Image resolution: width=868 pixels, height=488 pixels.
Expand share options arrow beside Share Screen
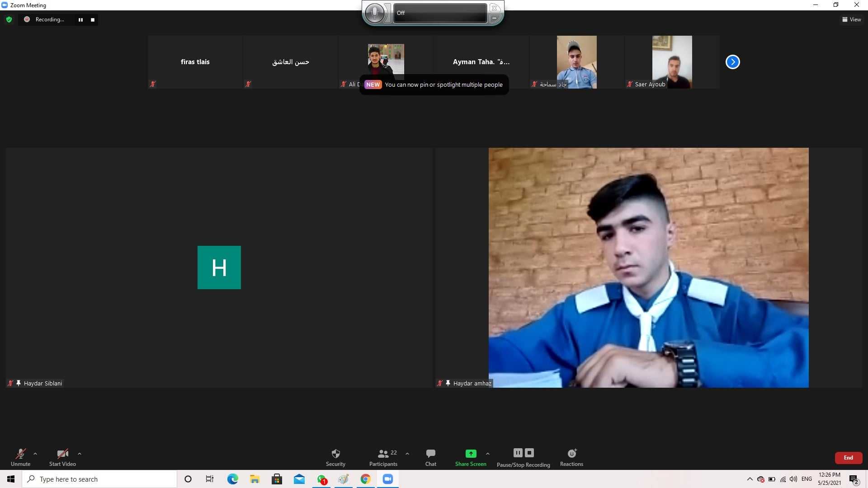click(x=487, y=454)
